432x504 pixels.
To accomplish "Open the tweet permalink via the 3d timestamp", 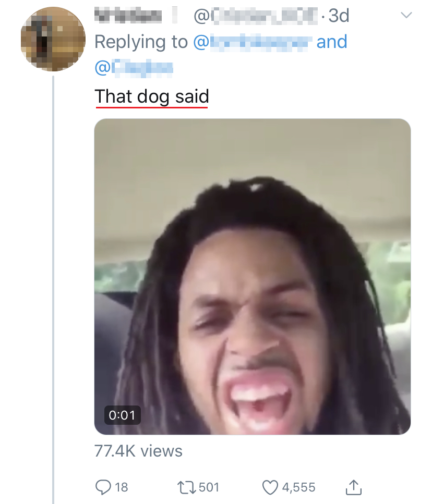I will point(339,16).
